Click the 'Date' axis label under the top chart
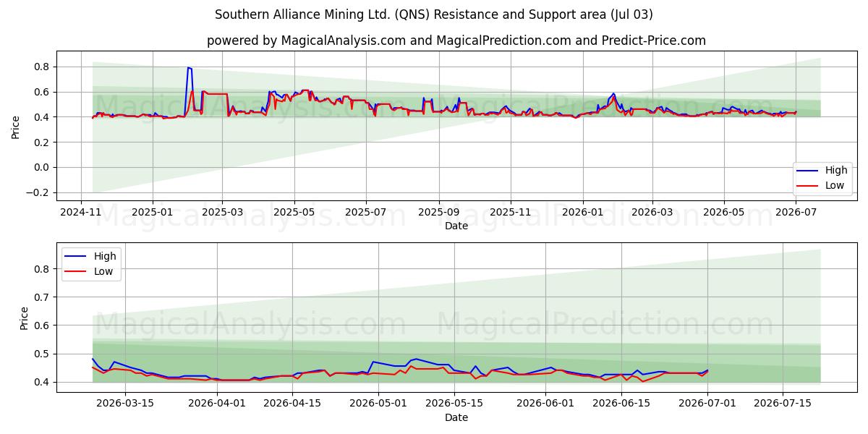 pyautogui.click(x=456, y=226)
